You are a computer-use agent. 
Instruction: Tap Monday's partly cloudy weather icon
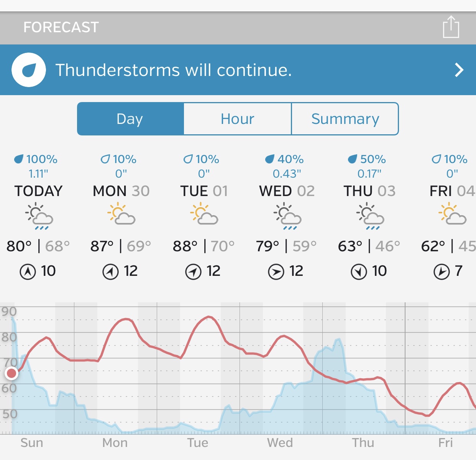(121, 214)
